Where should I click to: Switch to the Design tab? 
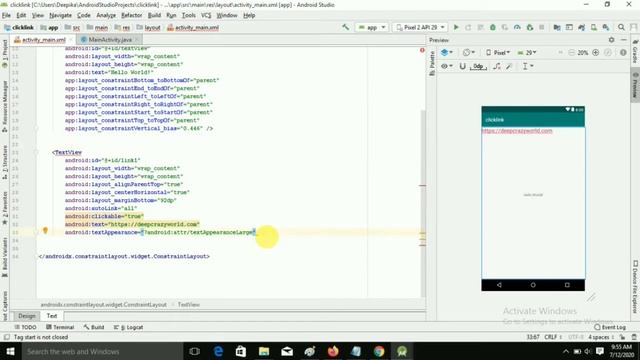27,316
